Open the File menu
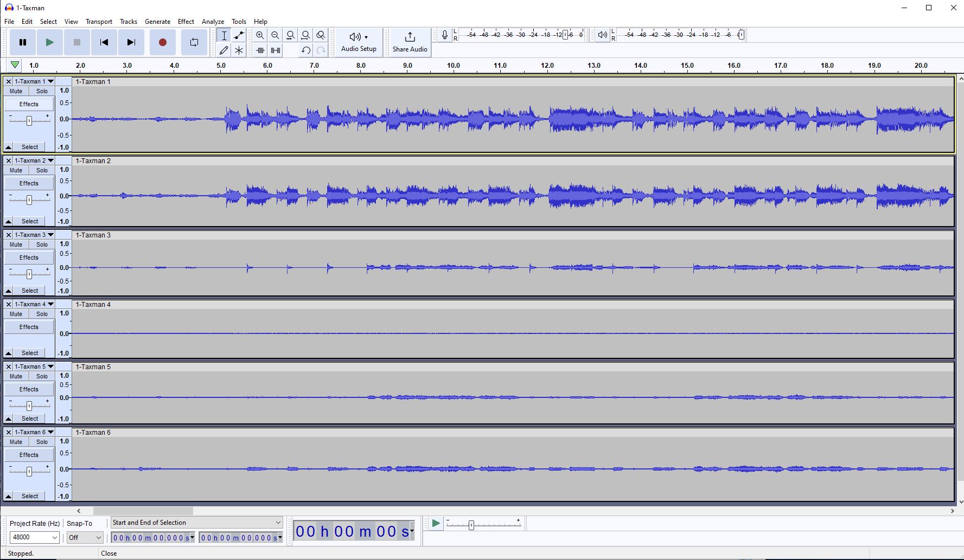This screenshot has width=964, height=560. 9,22
